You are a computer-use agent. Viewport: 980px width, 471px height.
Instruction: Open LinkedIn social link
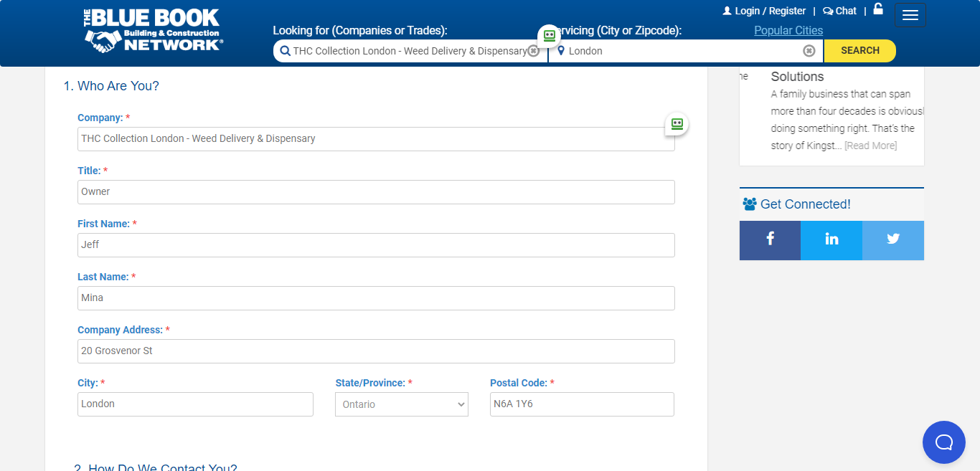[x=831, y=240]
